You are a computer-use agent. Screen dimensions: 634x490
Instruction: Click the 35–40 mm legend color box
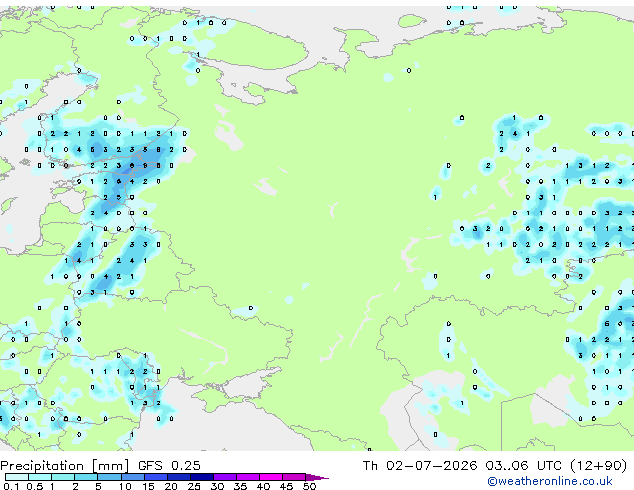pos(248,477)
